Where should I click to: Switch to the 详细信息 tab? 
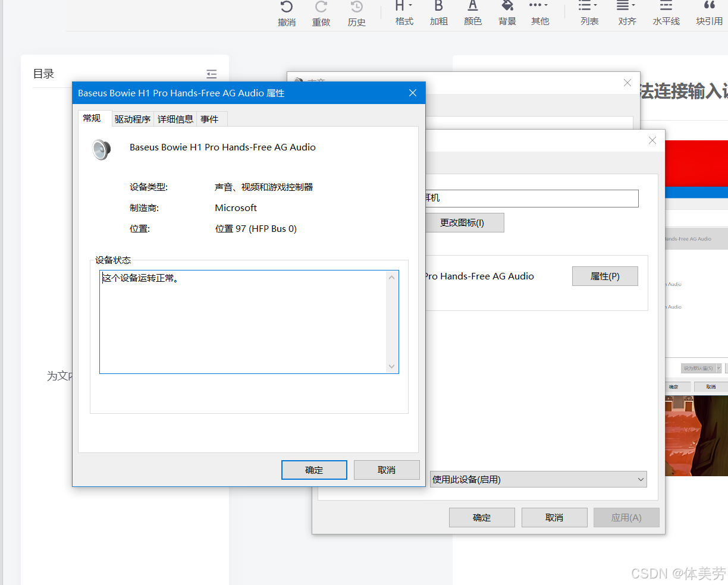175,119
